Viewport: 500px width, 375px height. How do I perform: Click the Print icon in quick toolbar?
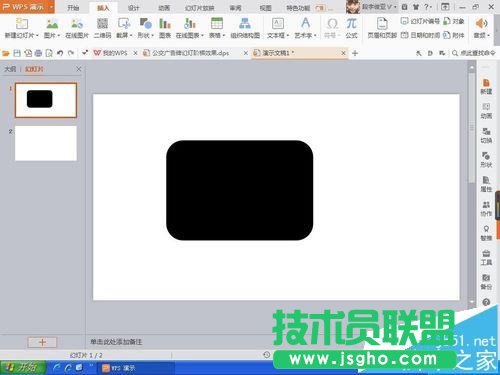(x=38, y=53)
